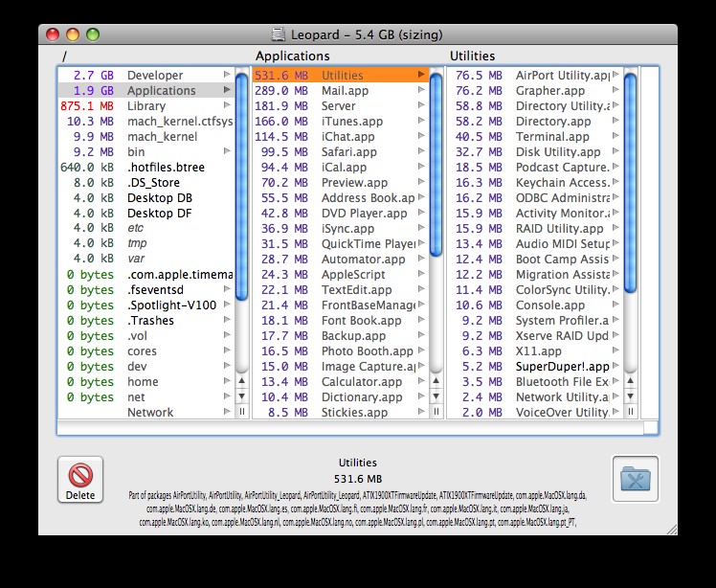
Task: Select iSync.app entry
Action: pos(341,229)
